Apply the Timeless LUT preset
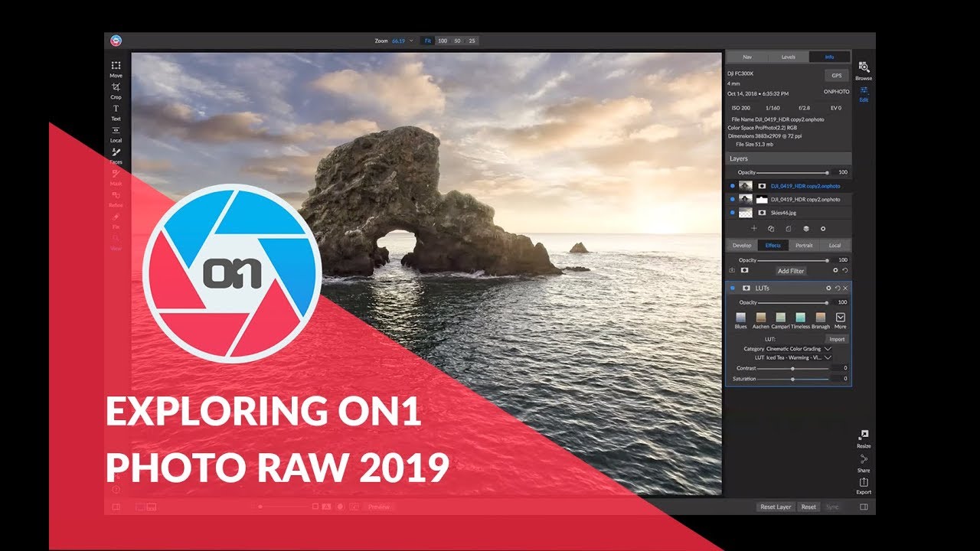The height and width of the screenshot is (551, 980). [x=801, y=321]
